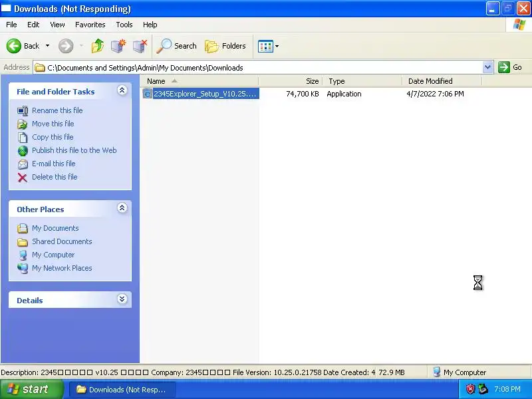Viewport: 532px width, 399px height.
Task: Click the Shared Documents folder icon
Action: click(23, 242)
